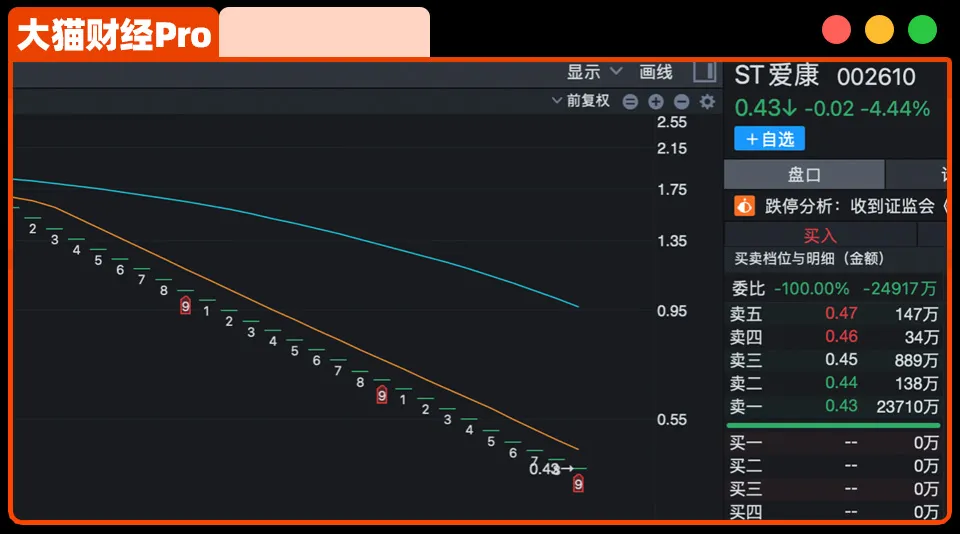The width and height of the screenshot is (960, 534).
Task: Switch to the 盘口 tab
Action: tap(804, 174)
